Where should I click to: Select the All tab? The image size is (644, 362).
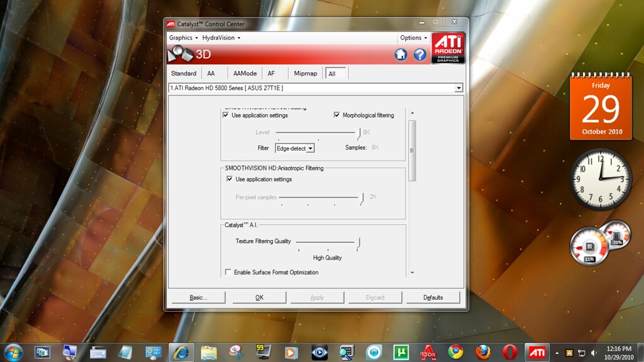pos(335,74)
